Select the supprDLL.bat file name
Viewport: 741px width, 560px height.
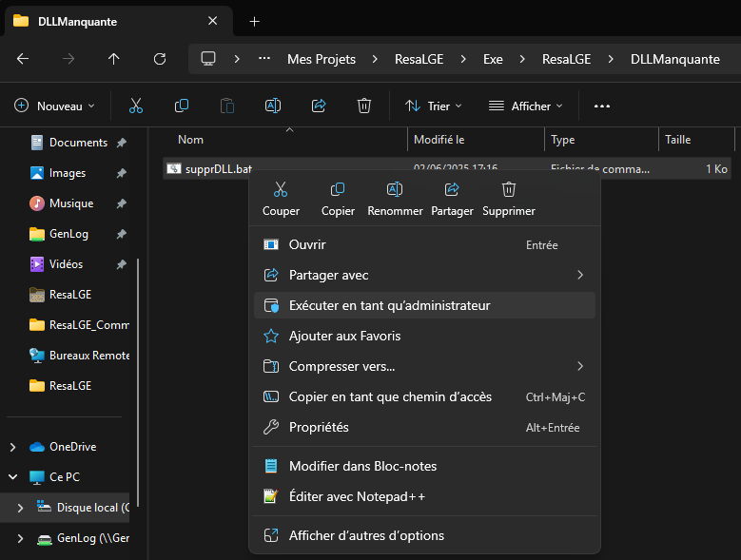pos(219,168)
